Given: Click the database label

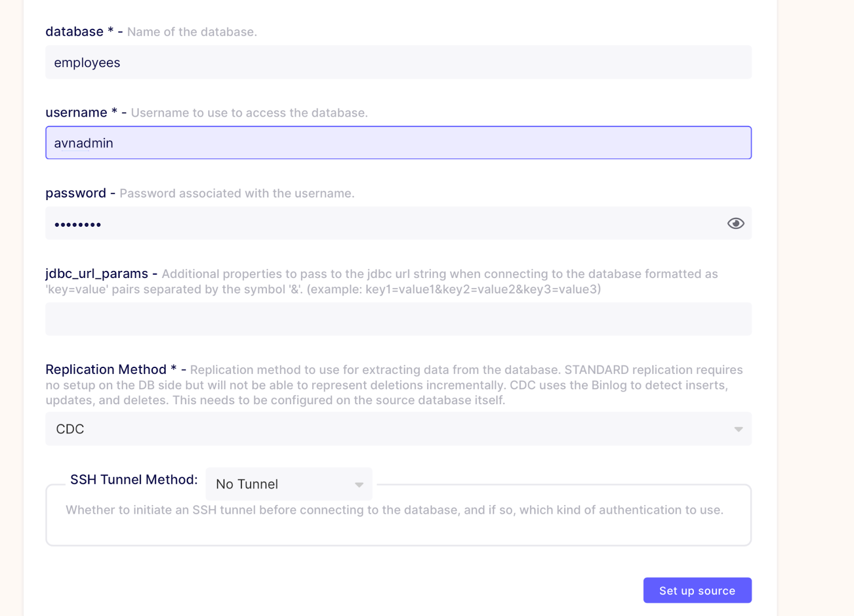Looking at the screenshot, I should click(74, 31).
